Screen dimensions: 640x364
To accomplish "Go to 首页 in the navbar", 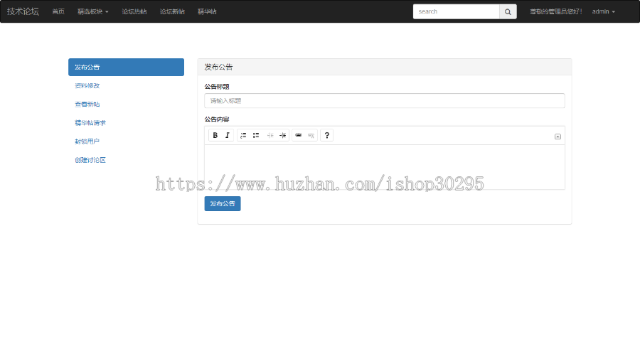I will coord(58,12).
